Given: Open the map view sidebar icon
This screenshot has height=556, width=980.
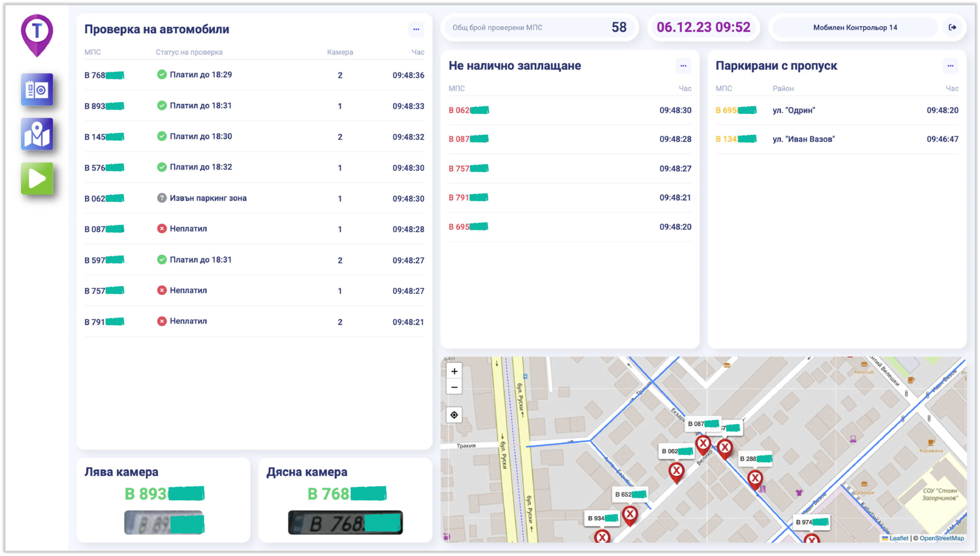Looking at the screenshot, I should coord(37,134).
